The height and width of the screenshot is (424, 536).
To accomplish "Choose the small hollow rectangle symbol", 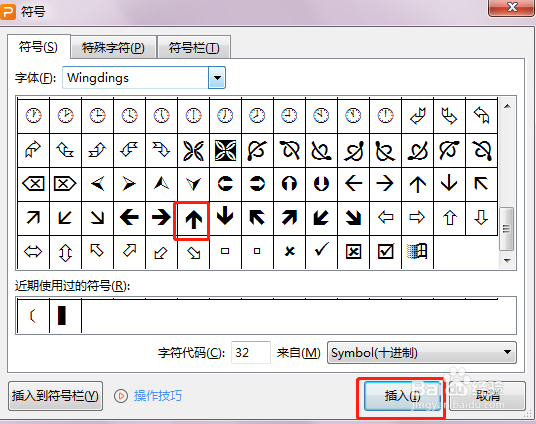I will tap(225, 252).
